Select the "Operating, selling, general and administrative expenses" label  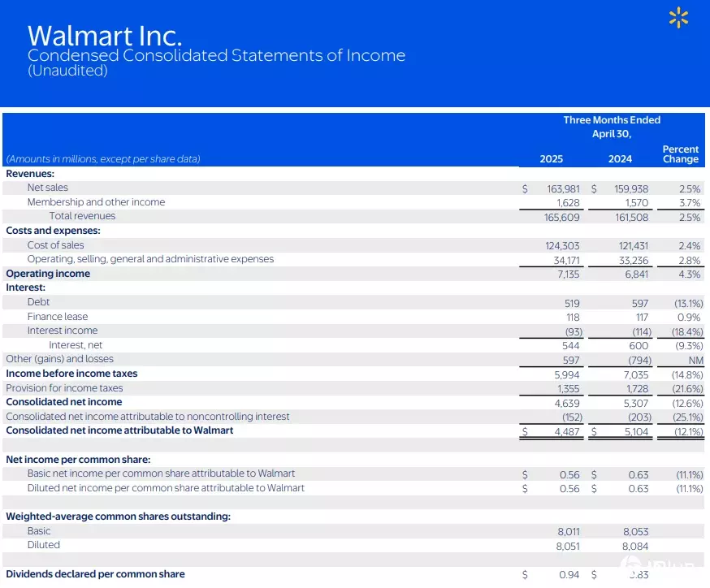[x=150, y=259]
